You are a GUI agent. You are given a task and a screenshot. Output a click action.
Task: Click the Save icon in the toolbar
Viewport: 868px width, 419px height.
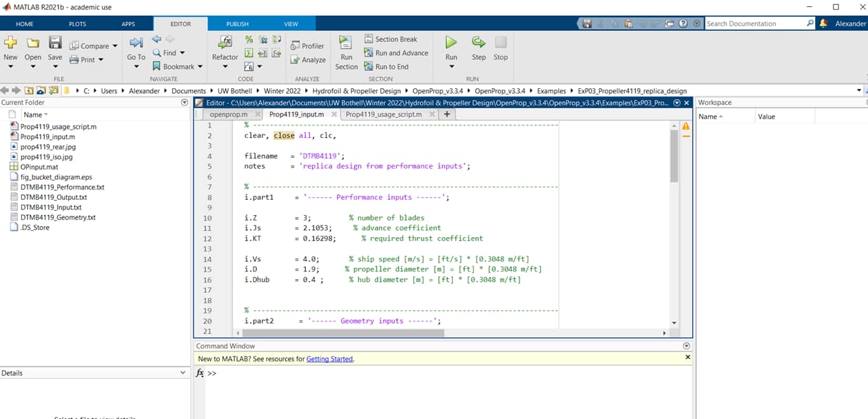coord(55,43)
